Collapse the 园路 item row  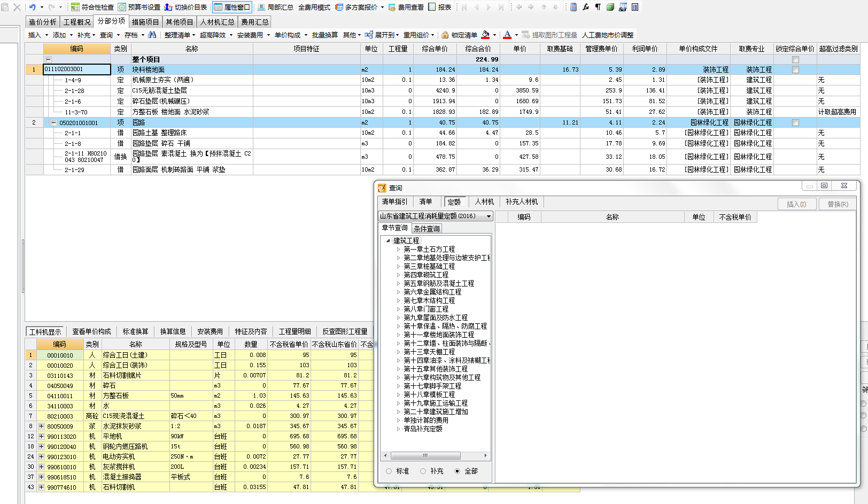pyautogui.click(x=53, y=122)
